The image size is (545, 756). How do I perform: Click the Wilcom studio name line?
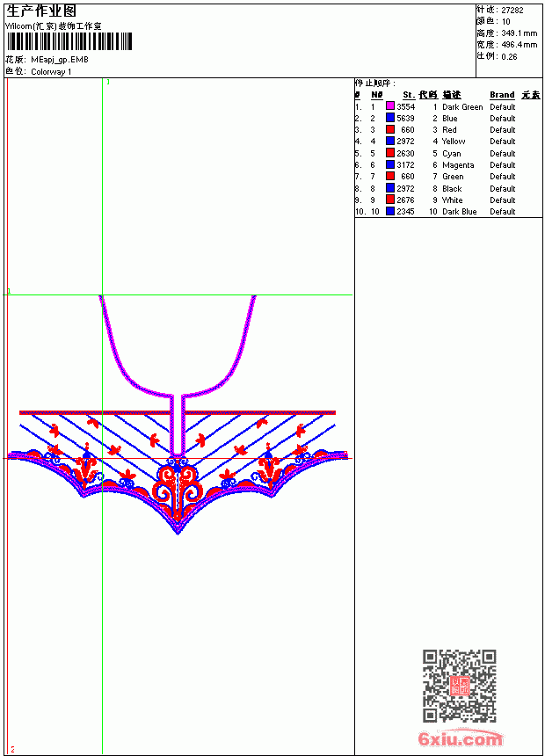pos(54,26)
